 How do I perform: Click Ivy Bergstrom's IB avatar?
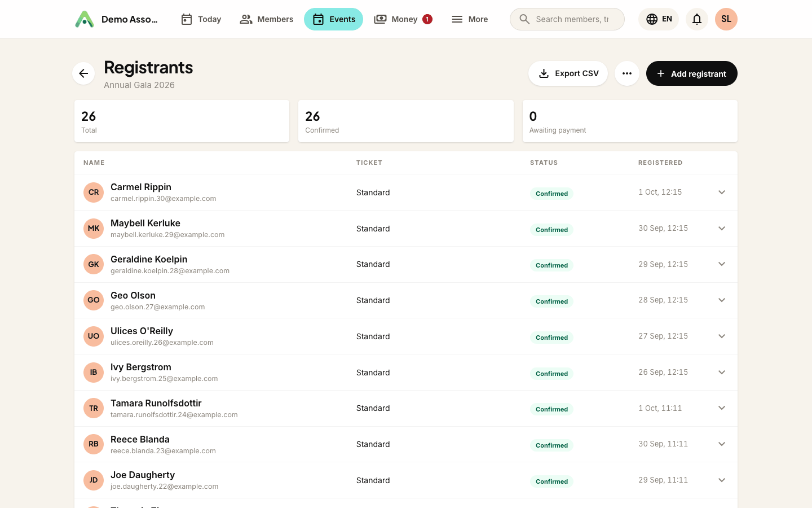coord(94,373)
